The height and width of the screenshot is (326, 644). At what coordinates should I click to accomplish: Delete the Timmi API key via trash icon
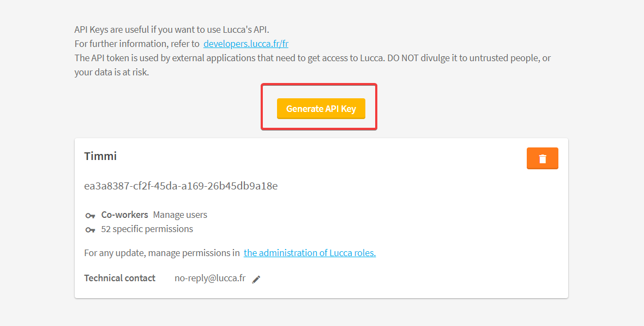click(542, 158)
